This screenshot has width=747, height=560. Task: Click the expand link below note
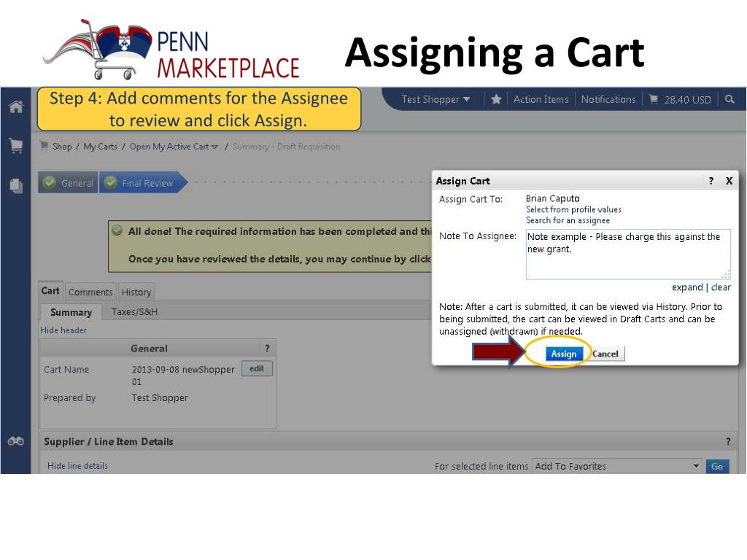[x=687, y=287]
